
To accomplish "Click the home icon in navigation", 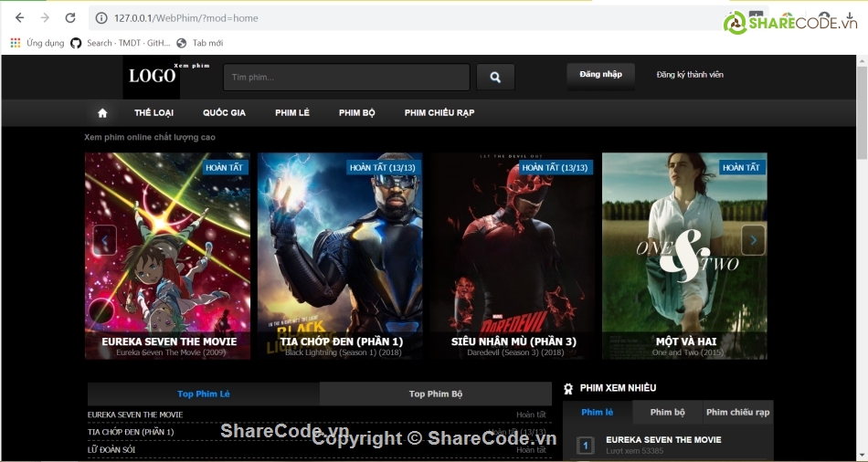I will point(102,113).
